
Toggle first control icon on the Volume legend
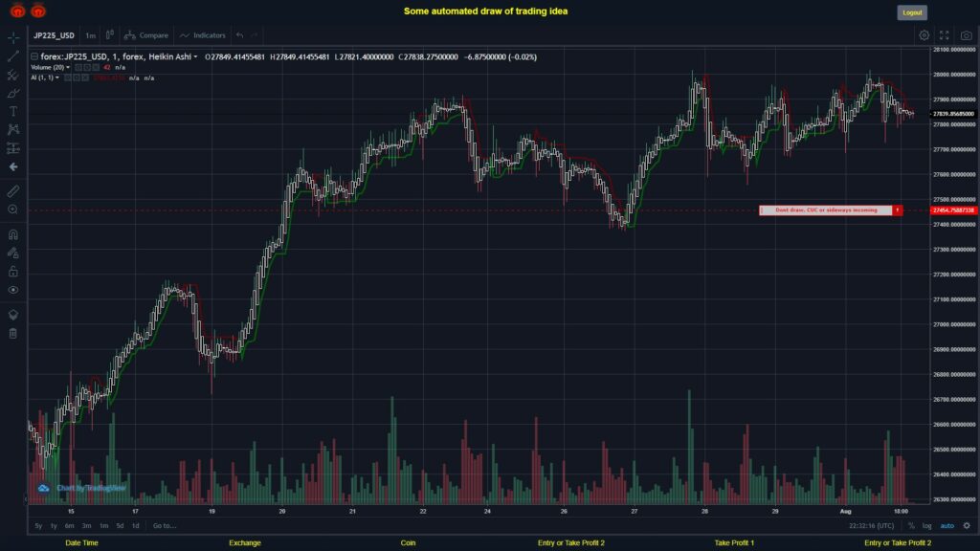[x=78, y=68]
